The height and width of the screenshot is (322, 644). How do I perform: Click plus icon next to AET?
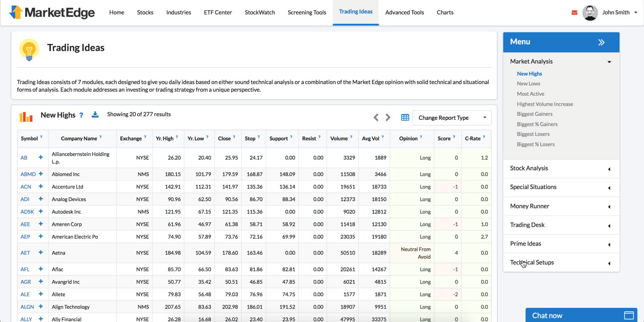click(41, 252)
